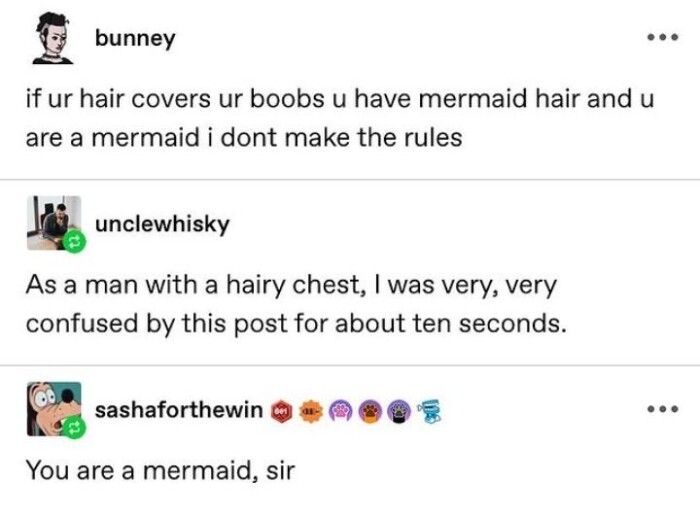Click the hairy chest reply text
The image size is (700, 516).
pos(296,304)
